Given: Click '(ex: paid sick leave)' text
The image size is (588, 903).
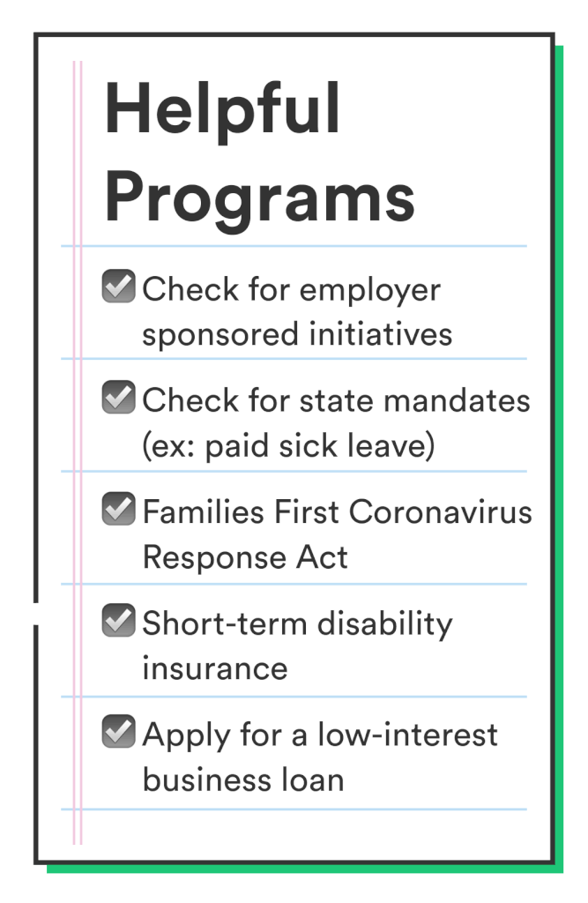Looking at the screenshot, I should coord(288,446).
